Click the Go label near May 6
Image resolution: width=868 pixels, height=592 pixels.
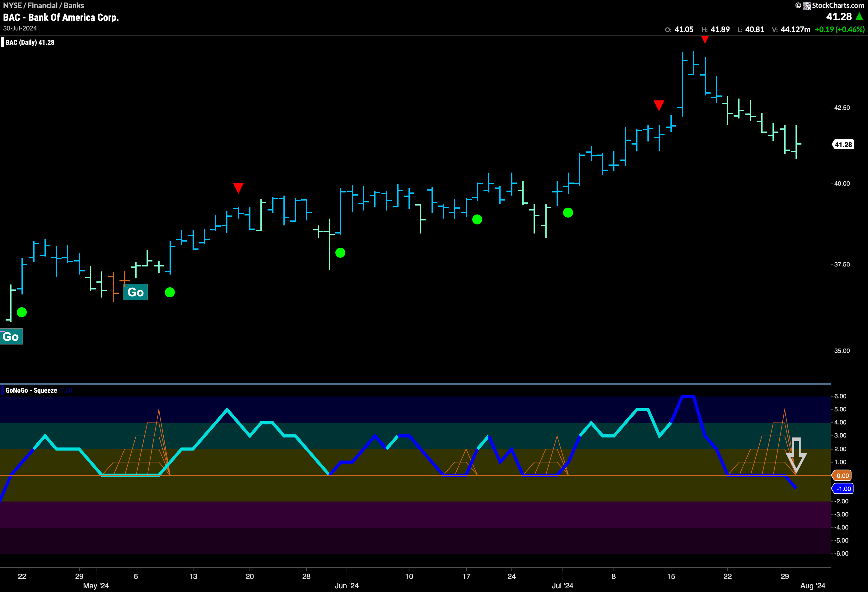click(x=136, y=292)
